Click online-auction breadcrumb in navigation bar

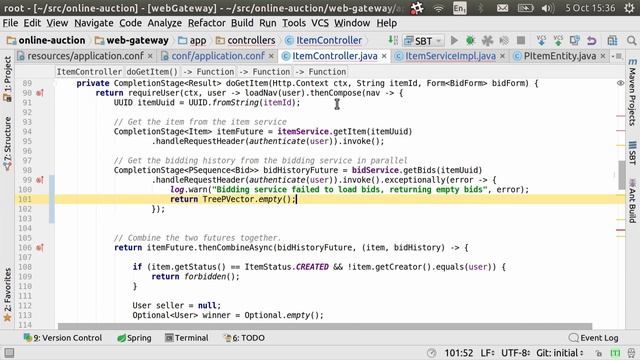(x=46, y=40)
